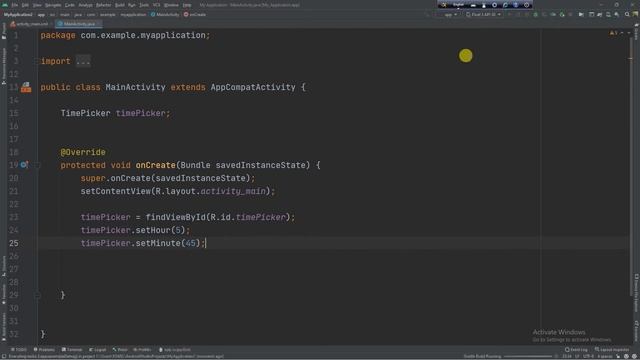Open the File menu
The image size is (640, 360).
coord(15,5)
